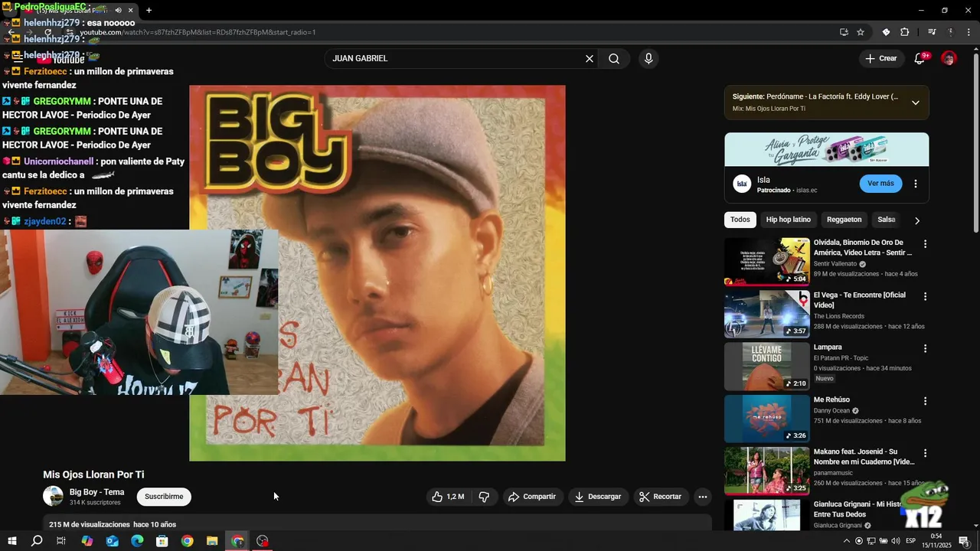Image resolution: width=980 pixels, height=551 pixels.
Task: Expand the Siguiente mix playlist panel
Action: 915,103
